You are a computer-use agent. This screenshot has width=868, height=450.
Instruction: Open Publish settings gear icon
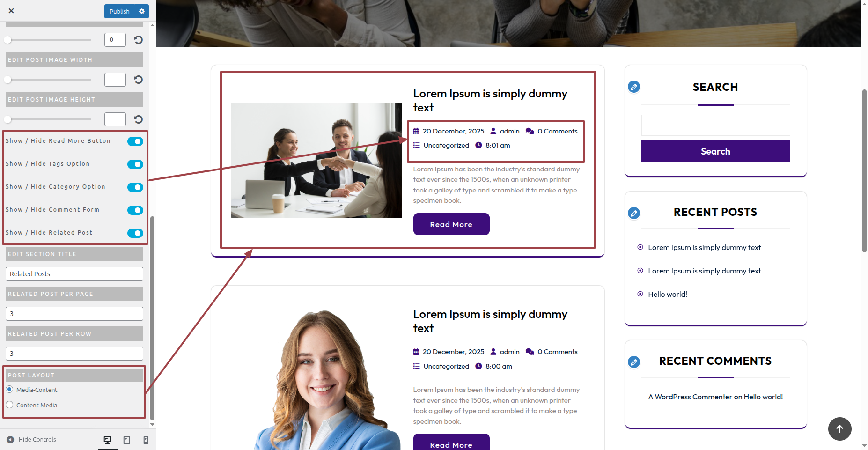click(142, 11)
